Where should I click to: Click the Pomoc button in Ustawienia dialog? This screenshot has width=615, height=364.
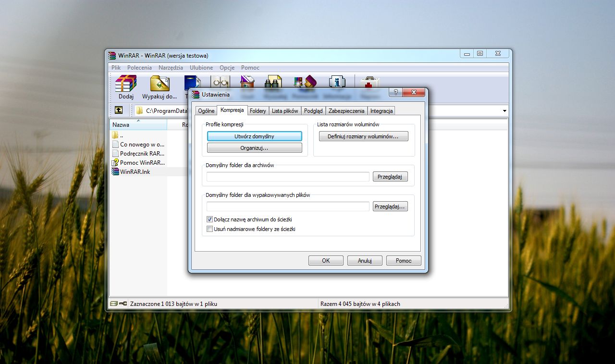pos(404,261)
